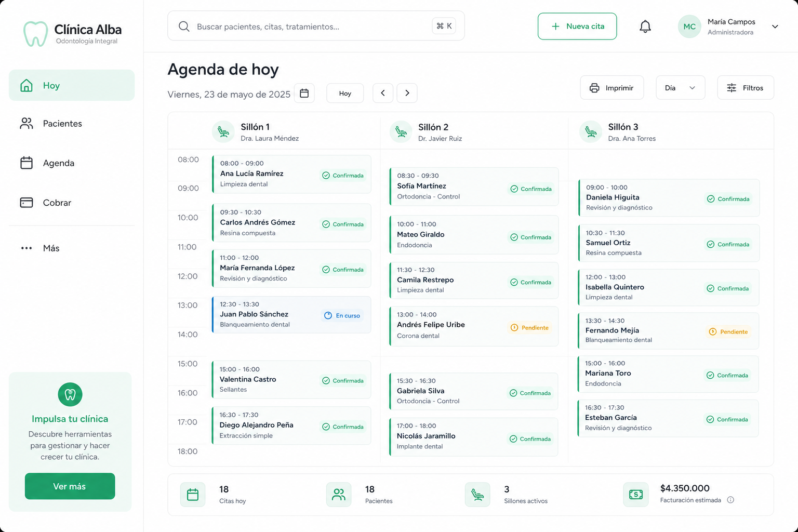Open Daniela Higuita's appointment card
This screenshot has width=798, height=532.
coord(669,197)
